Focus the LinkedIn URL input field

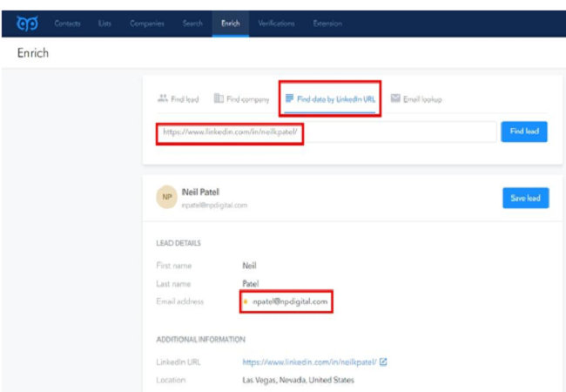327,132
